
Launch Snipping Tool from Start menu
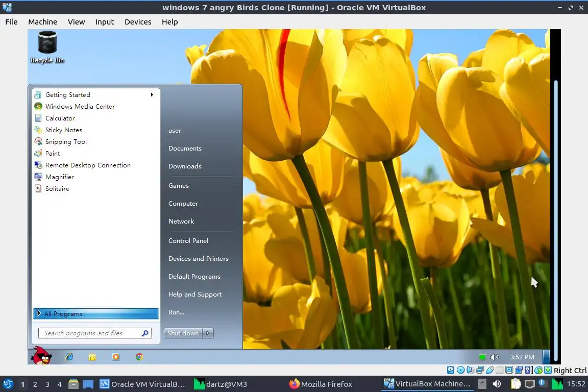click(96, 142)
